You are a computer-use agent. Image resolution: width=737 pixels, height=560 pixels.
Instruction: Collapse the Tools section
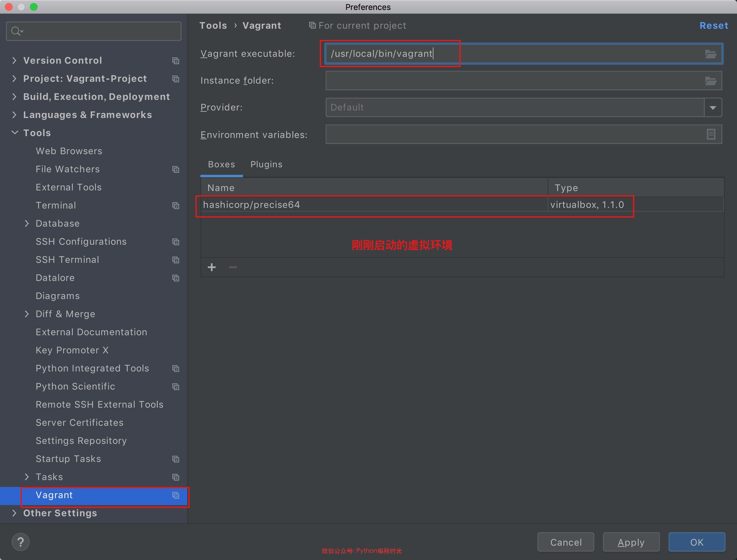(x=15, y=133)
